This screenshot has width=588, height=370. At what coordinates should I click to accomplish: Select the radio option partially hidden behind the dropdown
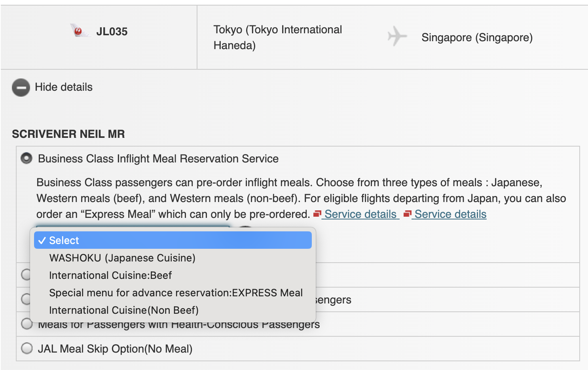point(26,275)
